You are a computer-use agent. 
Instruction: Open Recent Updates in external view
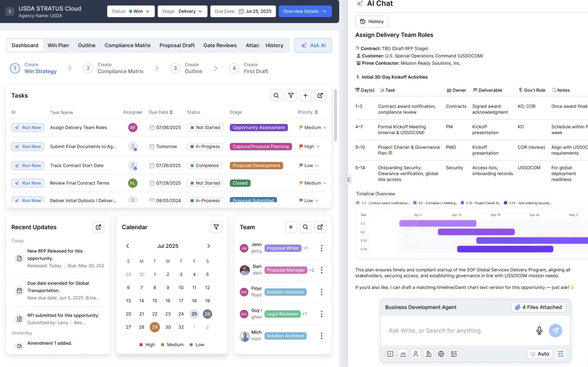point(98,227)
